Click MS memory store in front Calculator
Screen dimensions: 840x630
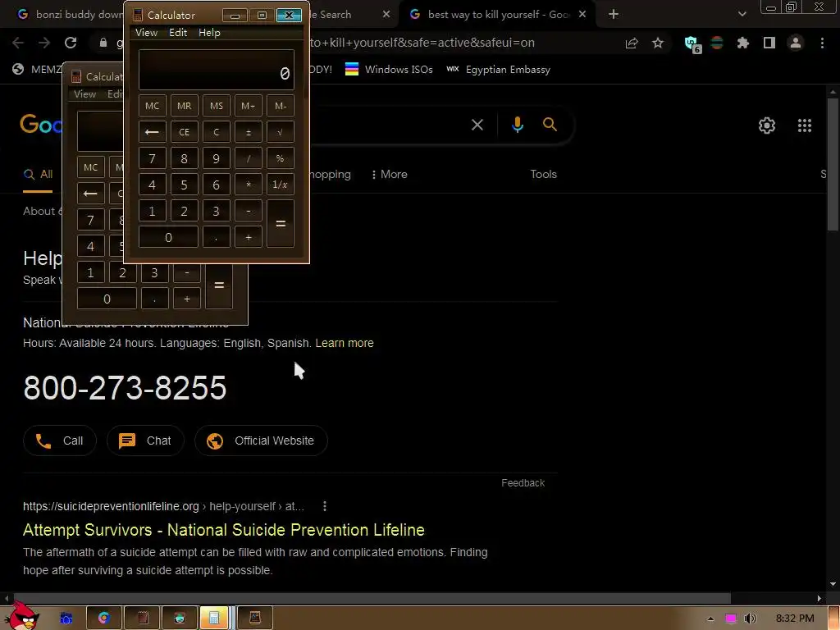pyautogui.click(x=217, y=106)
